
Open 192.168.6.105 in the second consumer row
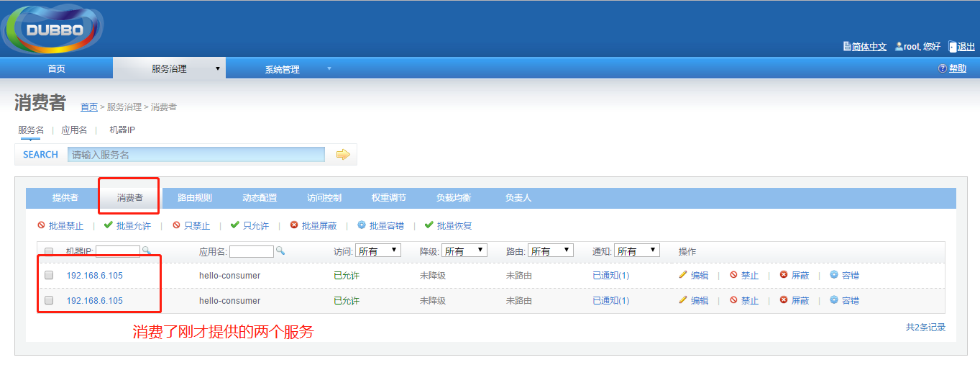pyautogui.click(x=95, y=300)
